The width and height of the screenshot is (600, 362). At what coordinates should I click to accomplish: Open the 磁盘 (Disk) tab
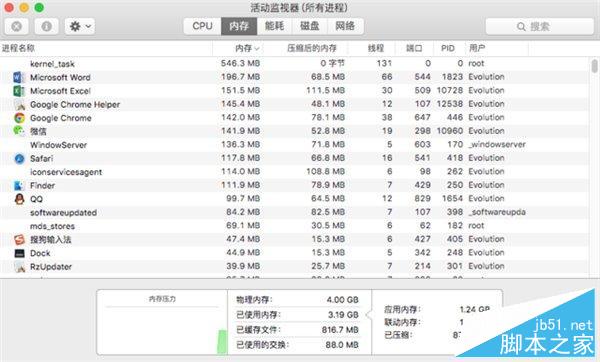click(309, 26)
